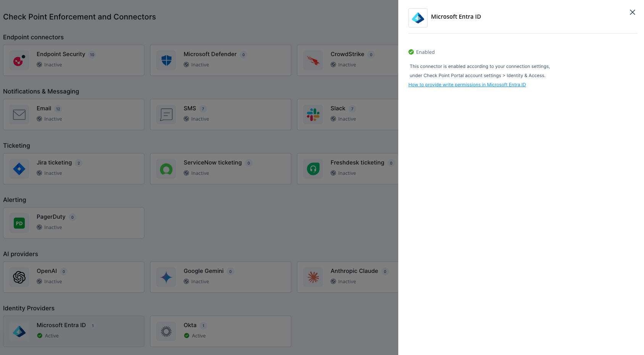644x355 pixels.
Task: Click the Freshdesk headset icon
Action: 313,169
